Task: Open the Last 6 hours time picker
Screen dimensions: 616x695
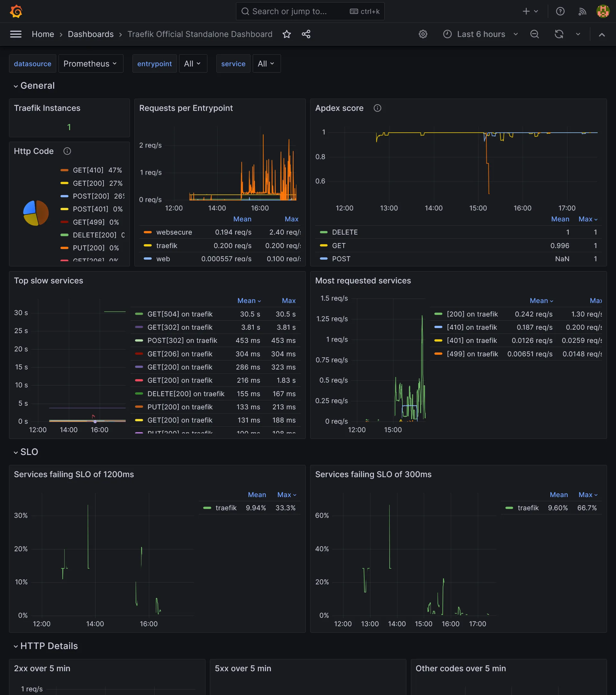Action: click(481, 34)
